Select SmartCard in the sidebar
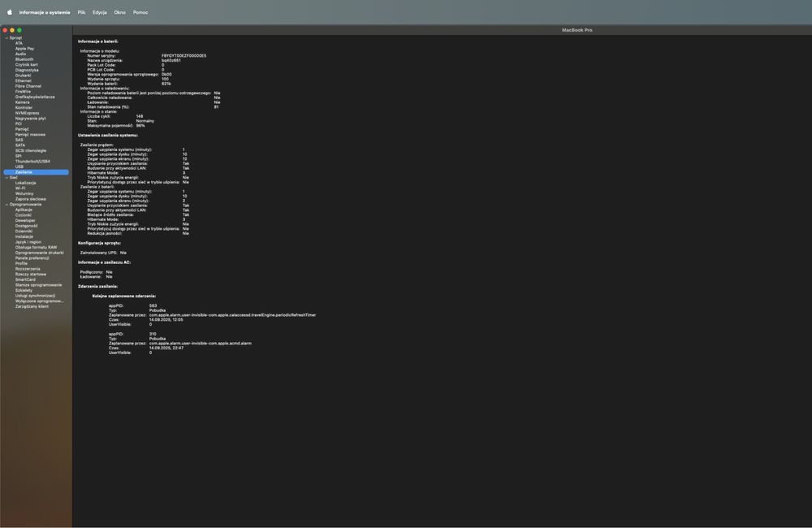The height and width of the screenshot is (528, 812). [25, 279]
